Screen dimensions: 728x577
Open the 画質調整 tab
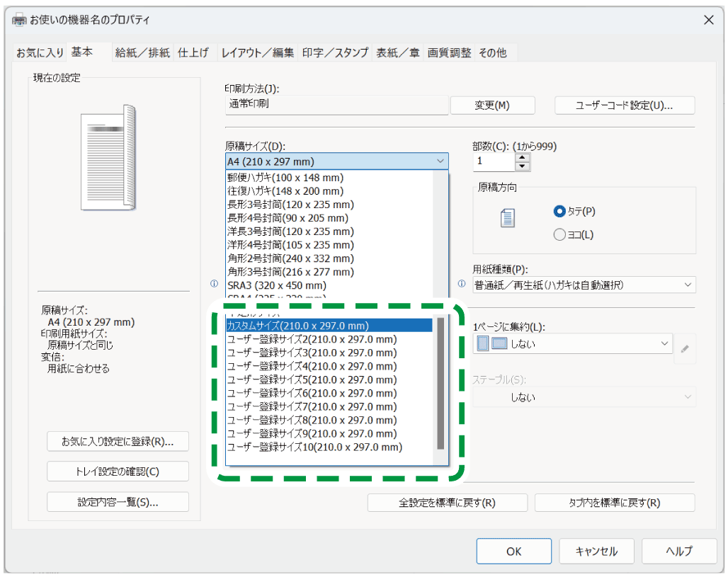coord(449,52)
